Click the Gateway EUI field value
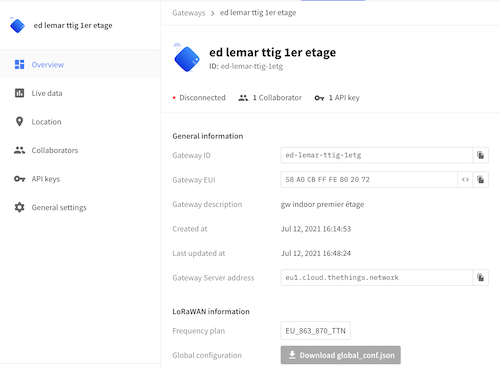 pos(369,180)
